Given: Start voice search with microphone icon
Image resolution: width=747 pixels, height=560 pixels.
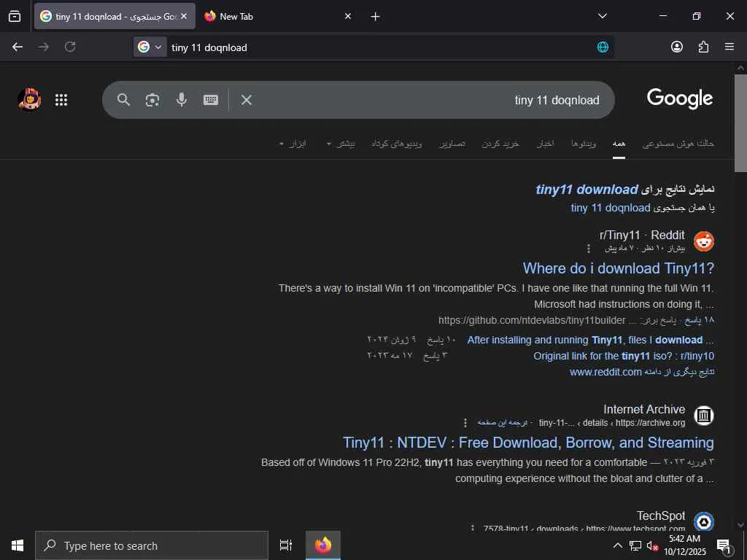Looking at the screenshot, I should coord(182,99).
